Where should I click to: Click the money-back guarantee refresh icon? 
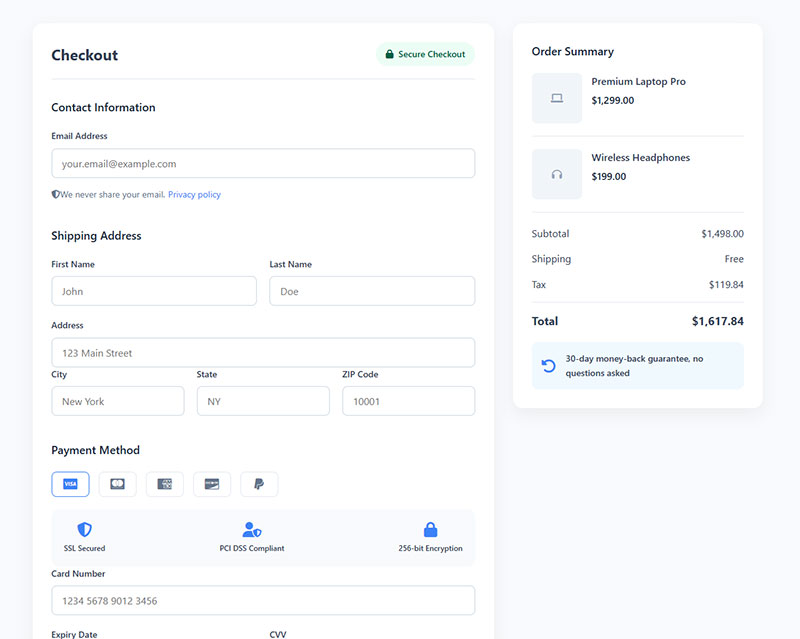[549, 366]
